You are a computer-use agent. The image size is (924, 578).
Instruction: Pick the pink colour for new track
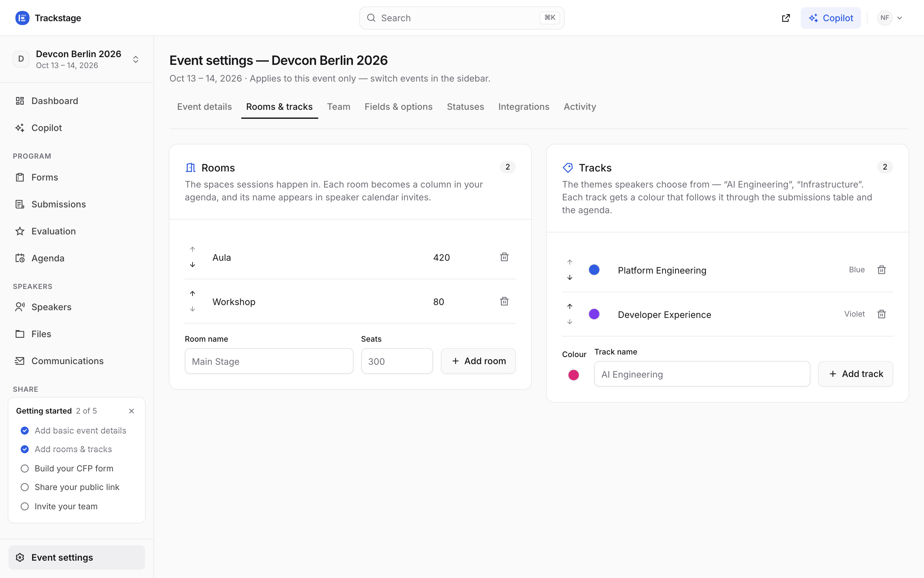click(574, 375)
